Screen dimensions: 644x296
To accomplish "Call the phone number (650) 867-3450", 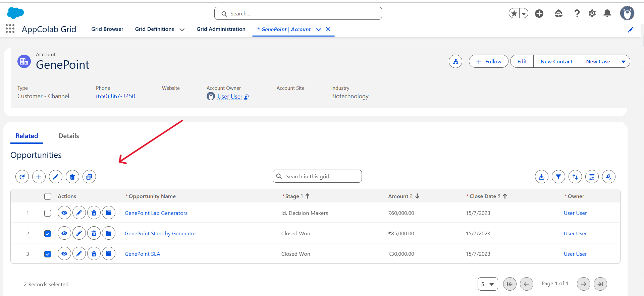I will pyautogui.click(x=115, y=96).
